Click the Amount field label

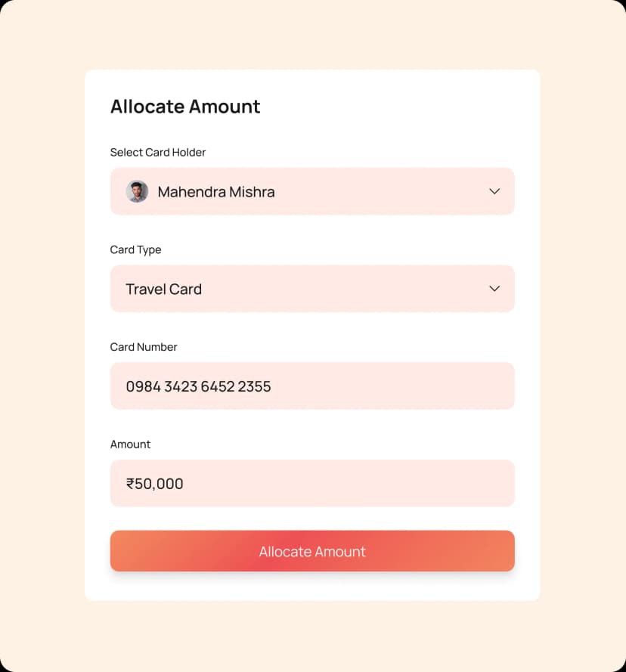tap(130, 444)
